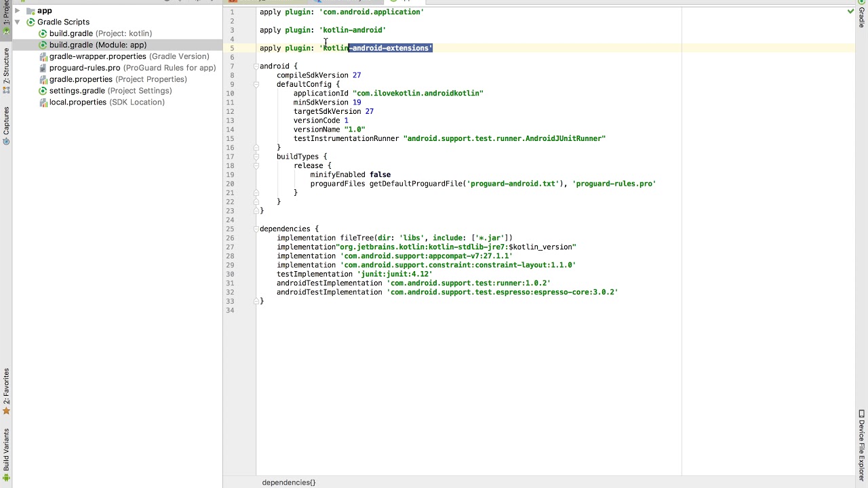
Task: Fold the android block at line 7
Action: click(x=256, y=66)
